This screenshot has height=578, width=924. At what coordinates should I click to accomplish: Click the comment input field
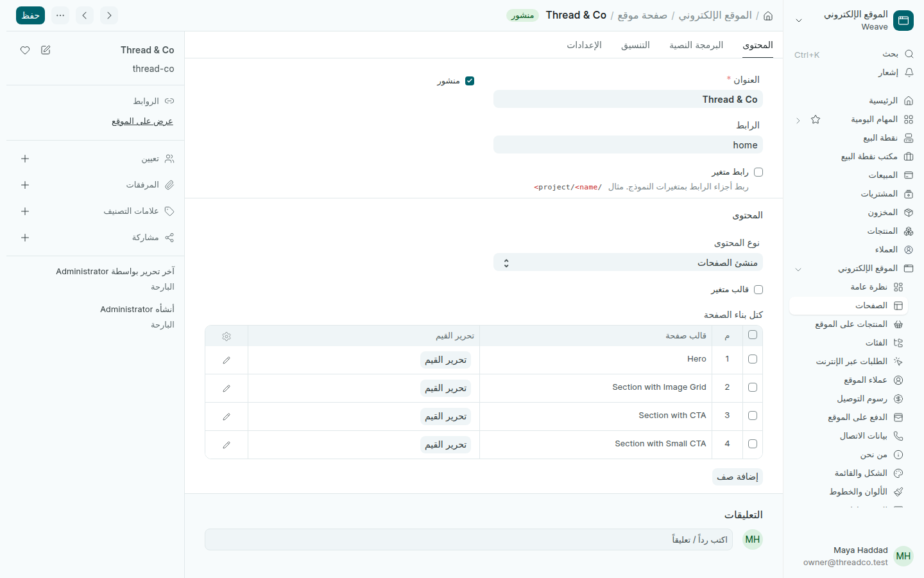tap(468, 539)
